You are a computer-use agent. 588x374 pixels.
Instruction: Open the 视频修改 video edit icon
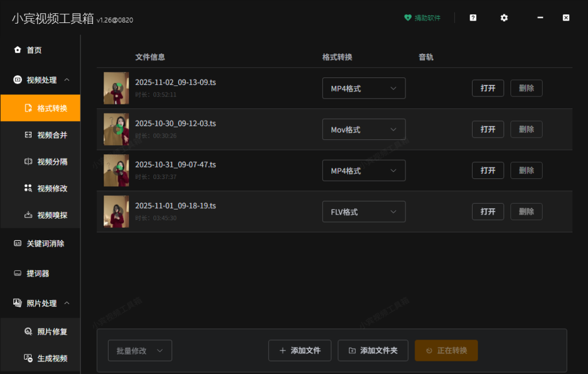coord(28,188)
